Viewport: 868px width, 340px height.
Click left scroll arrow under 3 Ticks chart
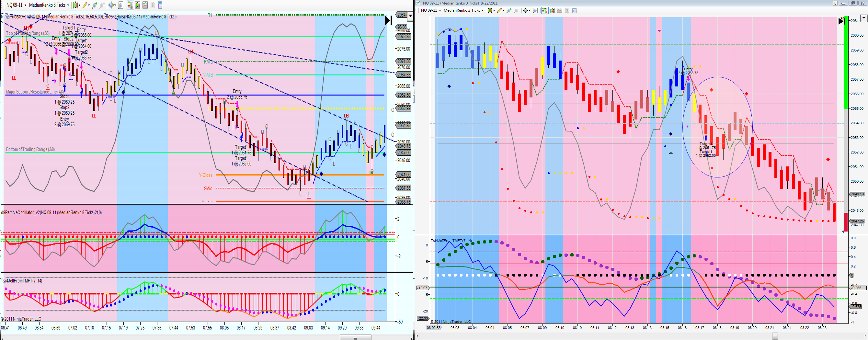[x=417, y=336]
